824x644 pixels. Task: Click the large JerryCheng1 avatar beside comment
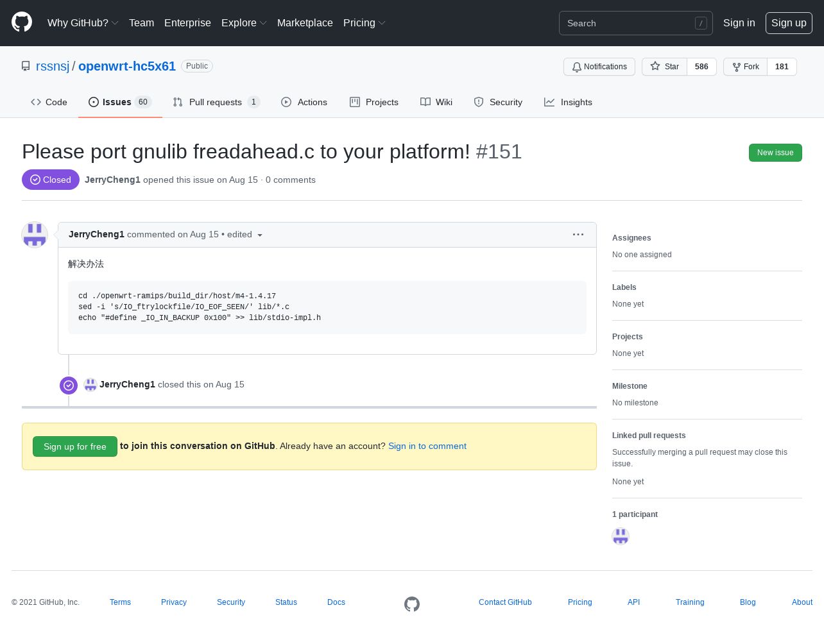click(35, 235)
